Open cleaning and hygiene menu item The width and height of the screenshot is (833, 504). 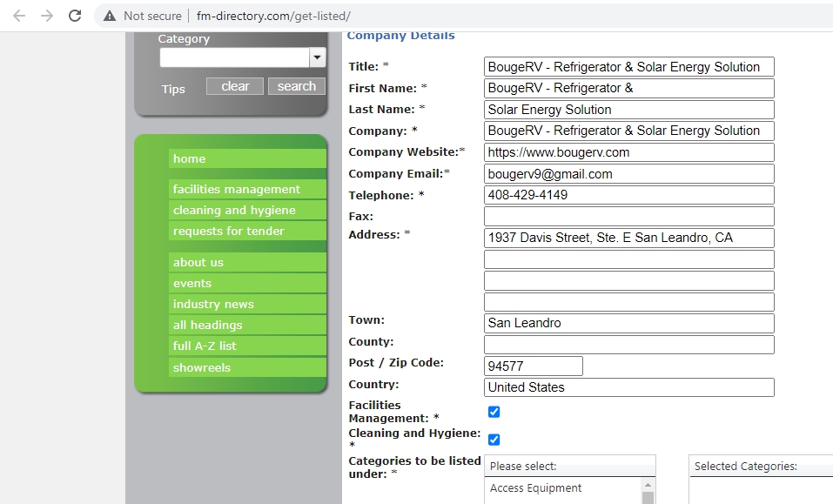point(247,210)
